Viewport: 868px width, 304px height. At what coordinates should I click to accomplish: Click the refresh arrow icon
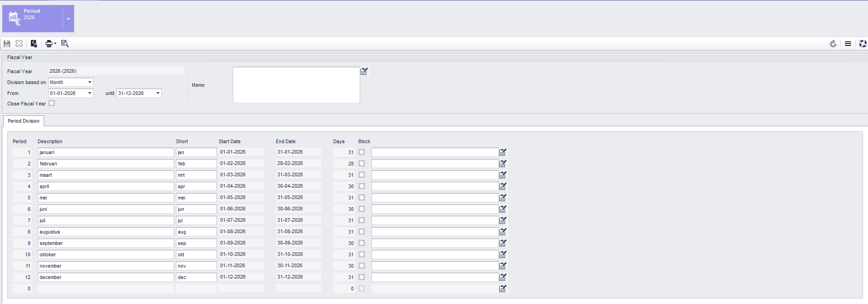833,44
